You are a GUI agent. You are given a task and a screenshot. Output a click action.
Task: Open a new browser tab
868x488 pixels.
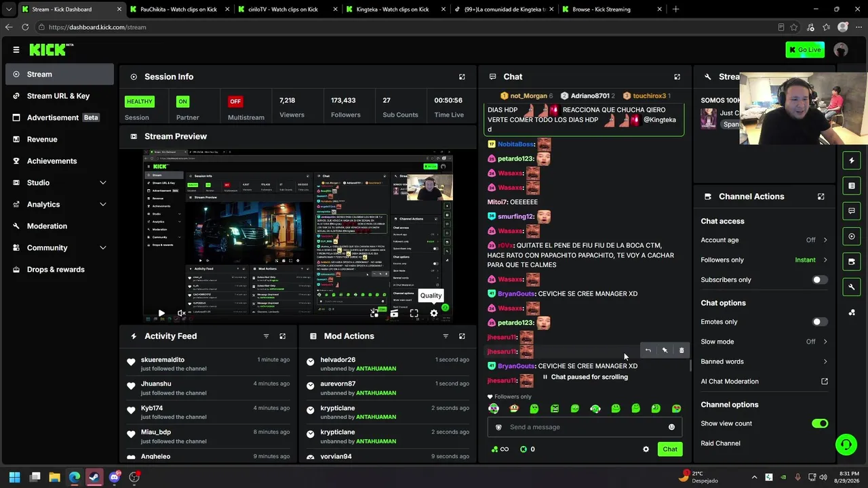pos(675,9)
